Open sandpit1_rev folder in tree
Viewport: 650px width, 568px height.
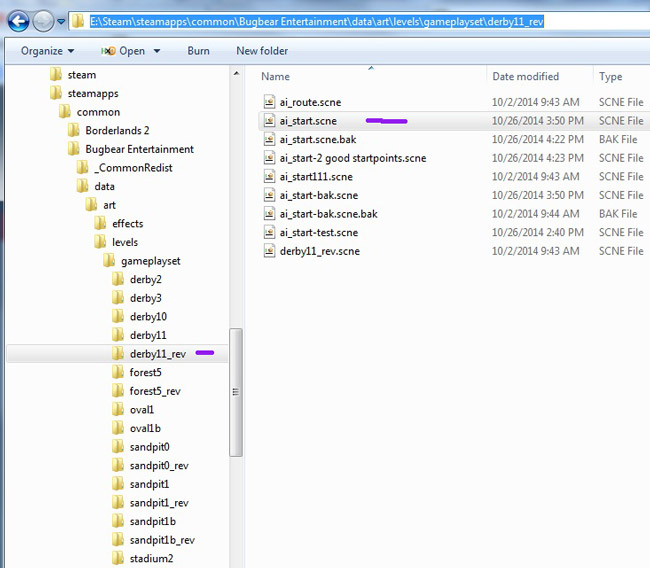tap(150, 503)
